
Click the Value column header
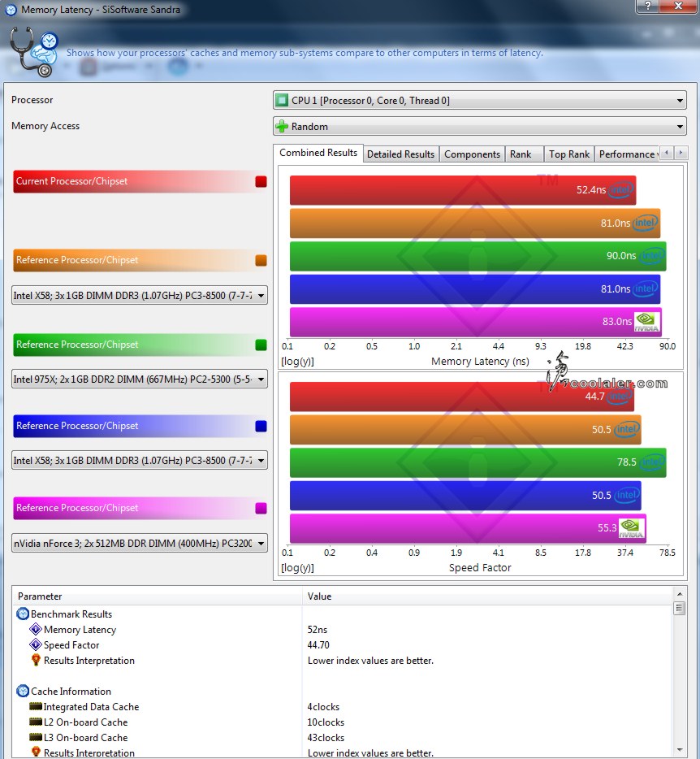(x=487, y=596)
